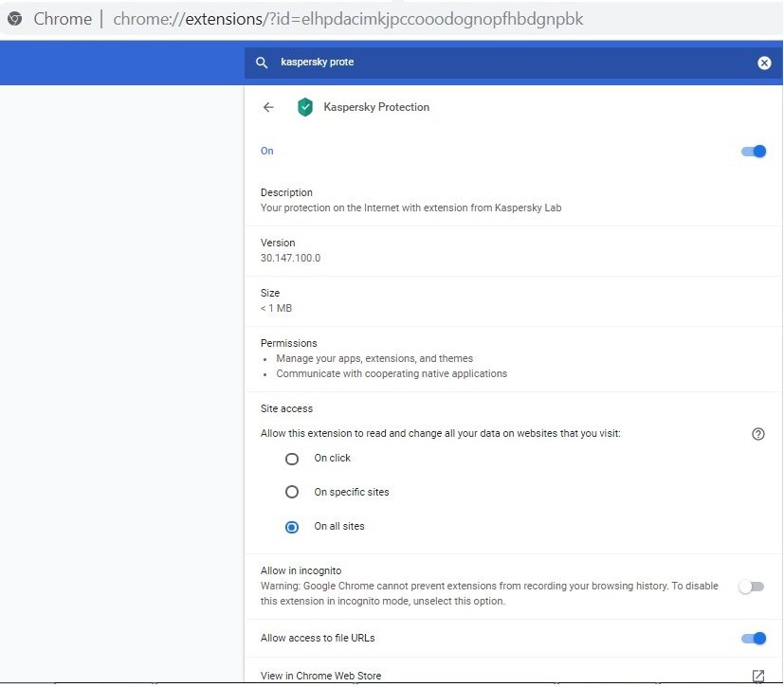
Task: Select the On specific sites radio option
Action: [292, 492]
